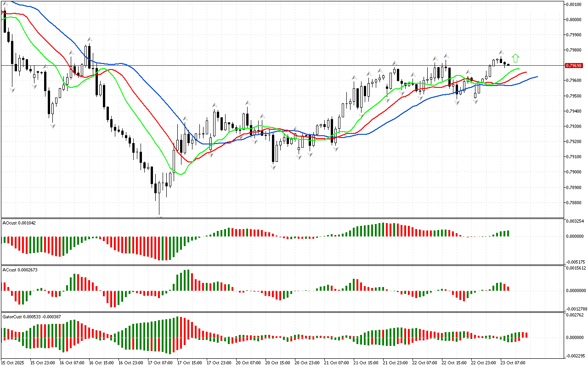Click the 23 Oct 07:00 time label
This screenshot has height=368, width=588.
click(514, 362)
